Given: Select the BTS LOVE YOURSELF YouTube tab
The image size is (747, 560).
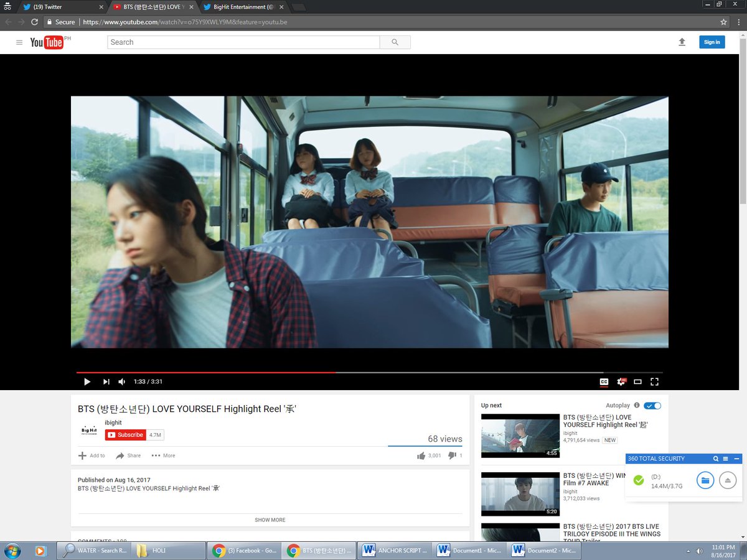Looking at the screenshot, I should (153, 7).
